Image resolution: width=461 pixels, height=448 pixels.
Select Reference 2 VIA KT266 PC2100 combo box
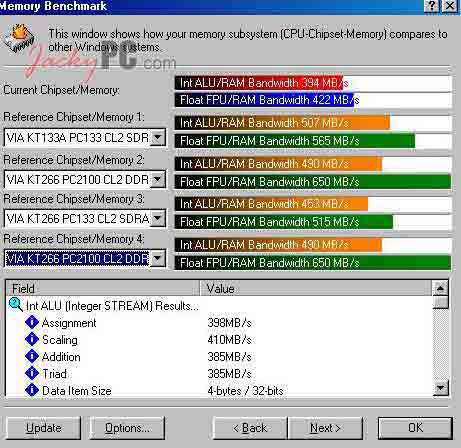tap(85, 180)
